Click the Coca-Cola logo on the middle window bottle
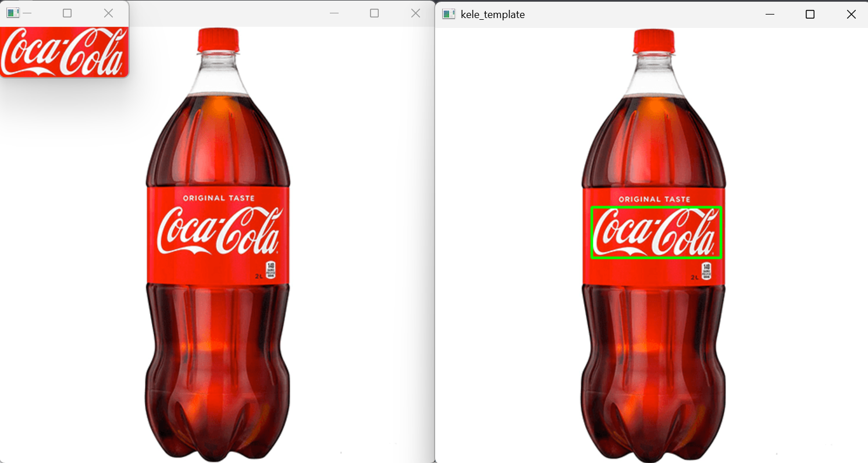 [220, 231]
